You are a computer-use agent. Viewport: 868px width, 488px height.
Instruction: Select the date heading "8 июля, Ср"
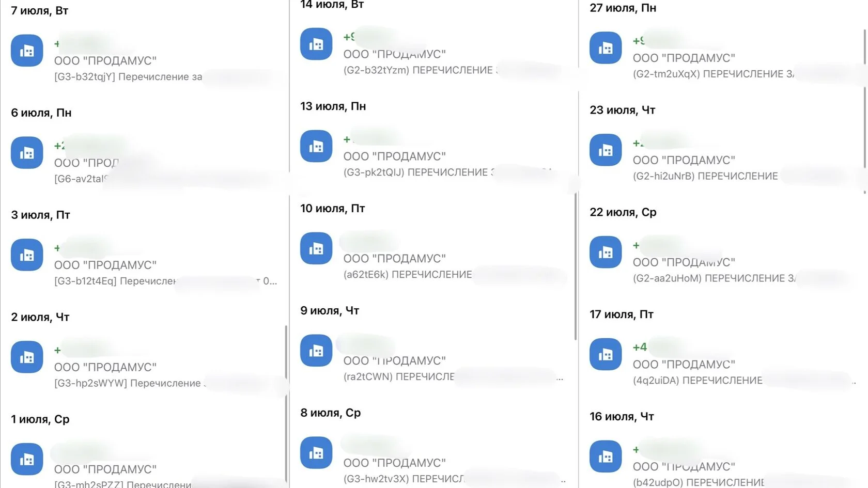tap(331, 413)
